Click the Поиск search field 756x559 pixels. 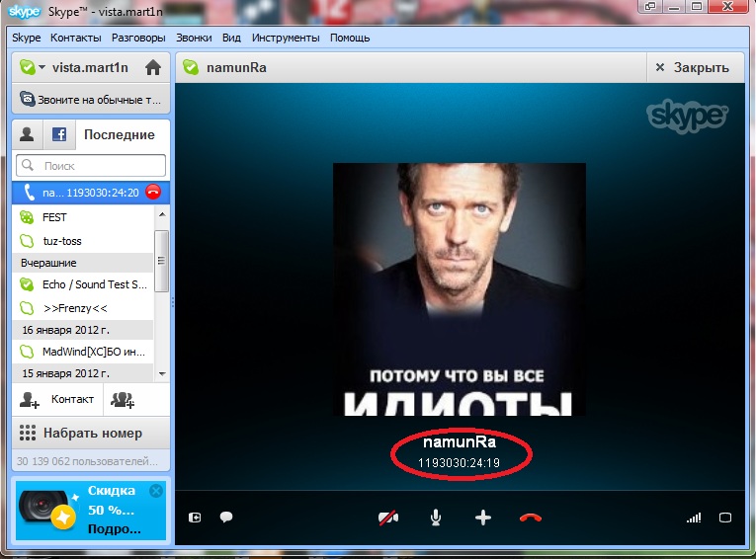[x=91, y=166]
